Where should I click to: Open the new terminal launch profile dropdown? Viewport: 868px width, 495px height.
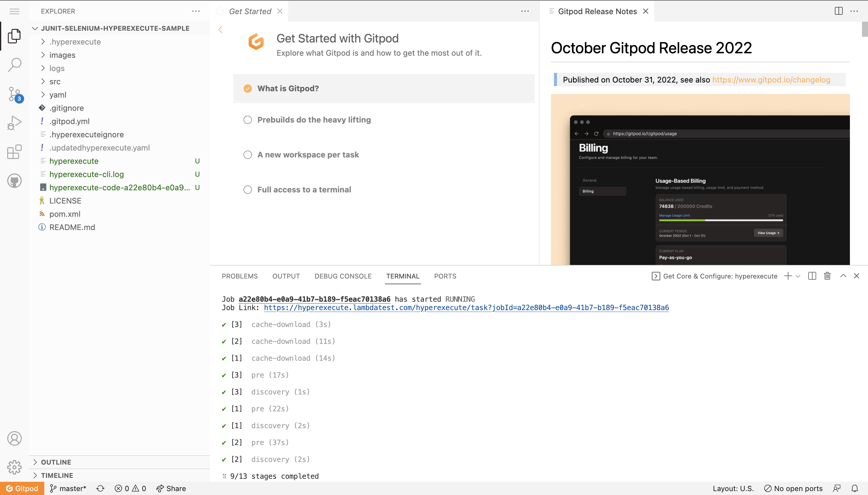pos(798,276)
